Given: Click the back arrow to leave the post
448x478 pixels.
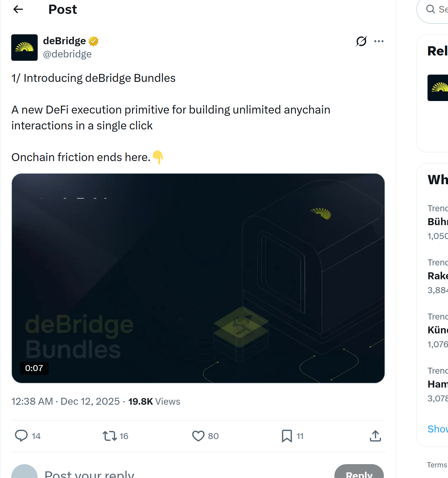Looking at the screenshot, I should [x=18, y=9].
